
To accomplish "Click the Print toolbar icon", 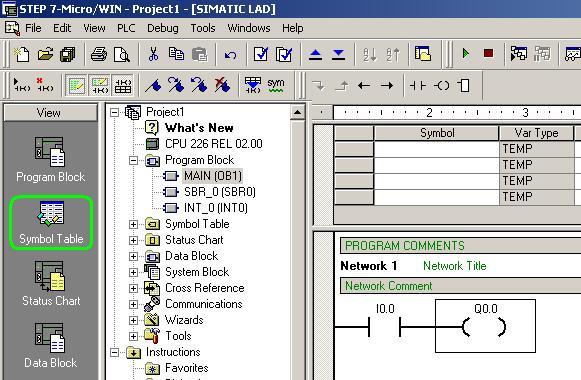I will coord(99,54).
